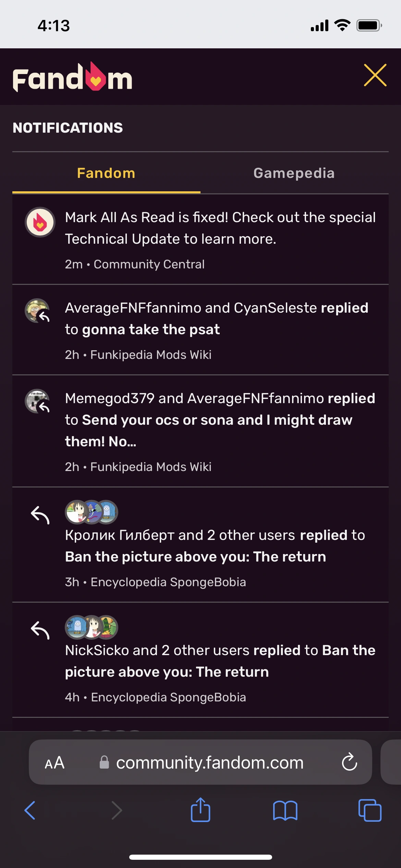The image size is (401, 868).
Task: Open NickSicko's Ban the picture notification
Action: (x=220, y=661)
